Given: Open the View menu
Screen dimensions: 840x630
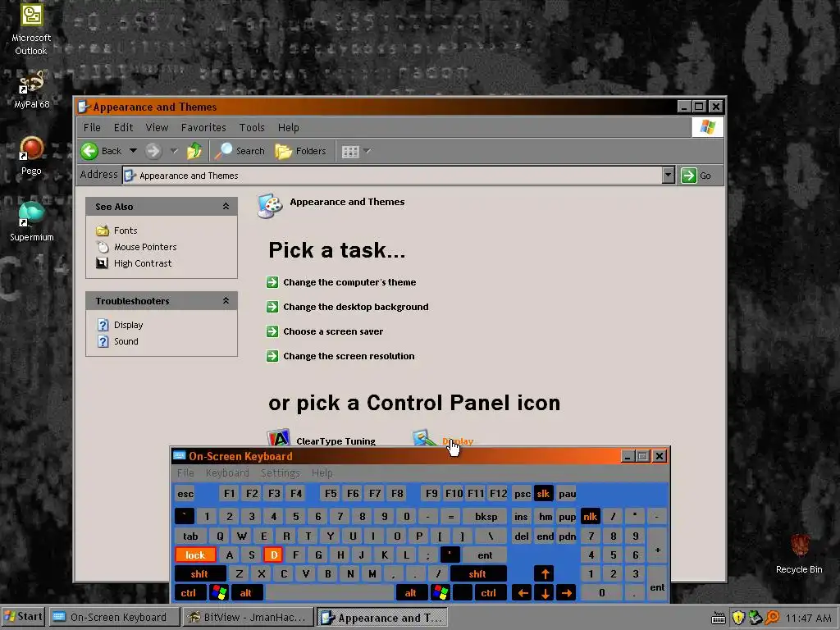Looking at the screenshot, I should click(157, 127).
